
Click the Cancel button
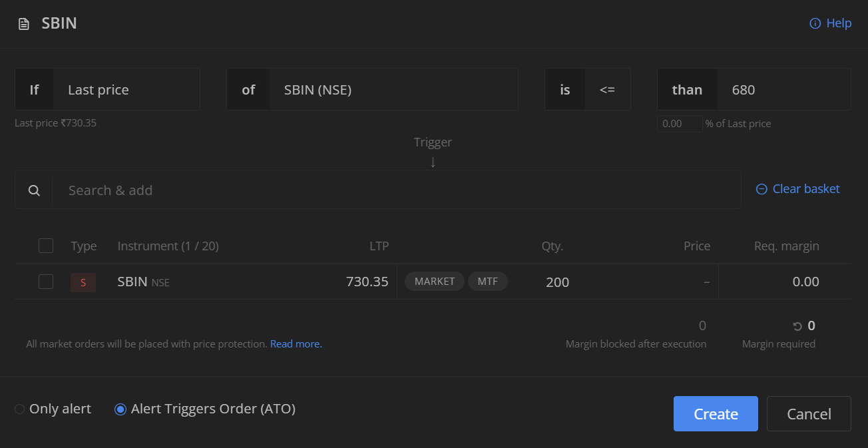coord(809,414)
